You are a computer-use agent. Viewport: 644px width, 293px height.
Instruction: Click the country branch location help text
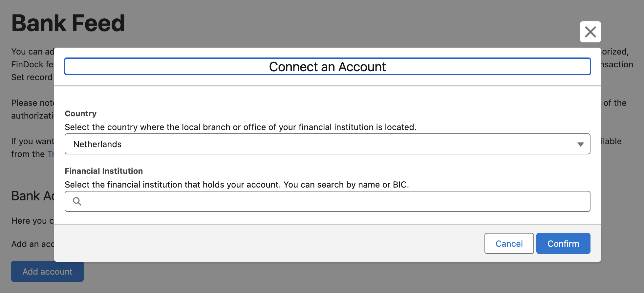click(x=240, y=127)
